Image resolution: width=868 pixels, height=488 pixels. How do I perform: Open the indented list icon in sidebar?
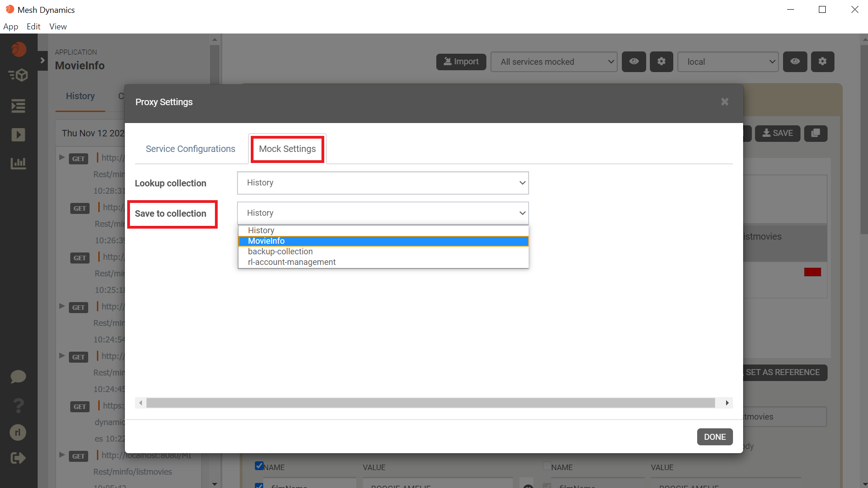(18, 106)
